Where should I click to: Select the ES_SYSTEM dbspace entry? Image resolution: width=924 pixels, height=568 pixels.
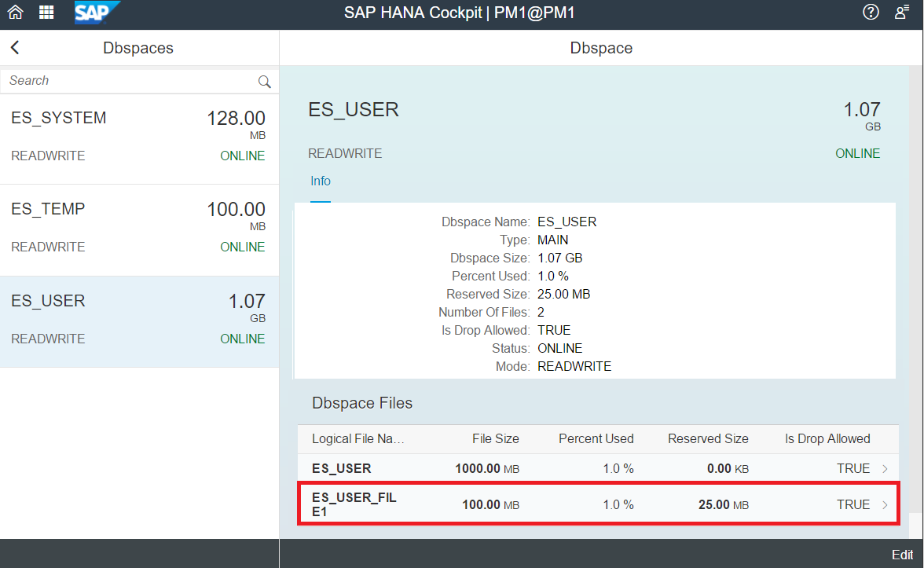click(x=139, y=138)
